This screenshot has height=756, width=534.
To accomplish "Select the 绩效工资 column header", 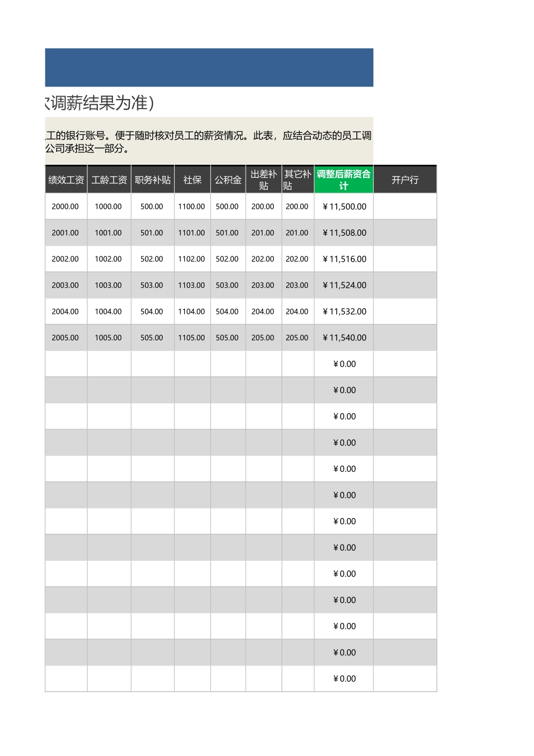I will point(66,179).
